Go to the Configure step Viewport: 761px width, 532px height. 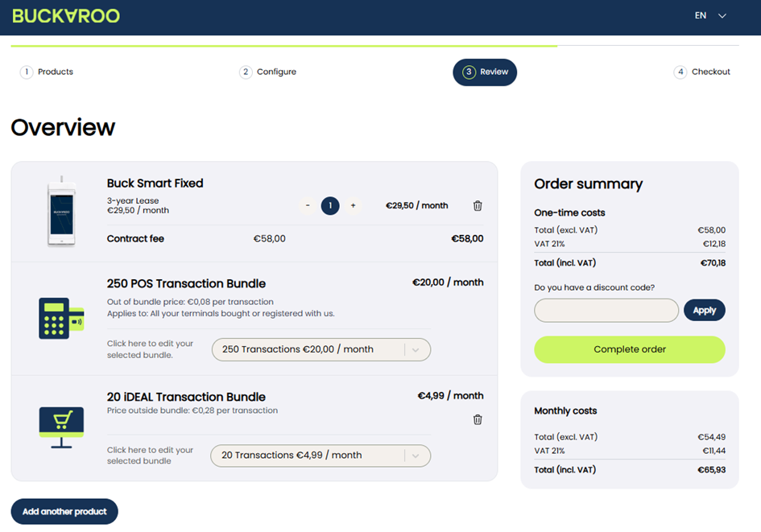(267, 72)
